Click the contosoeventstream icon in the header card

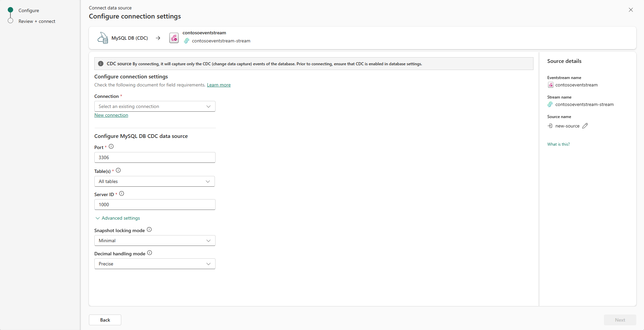pos(174,38)
